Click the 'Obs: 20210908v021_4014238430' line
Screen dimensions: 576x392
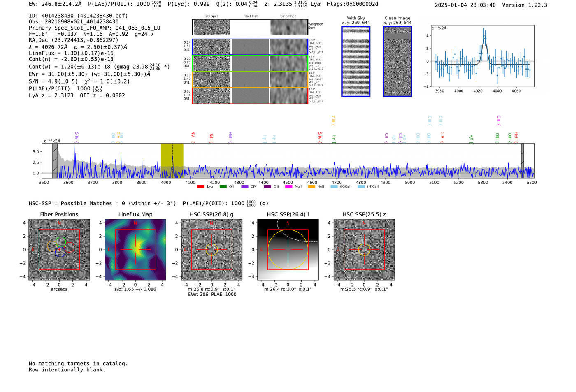74,22
